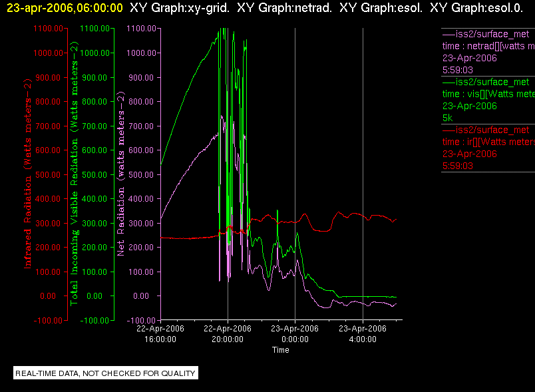This screenshot has height=392, width=535.
Task: Click the 'XY Graph:esol.' title text
Action: (x=381, y=8)
